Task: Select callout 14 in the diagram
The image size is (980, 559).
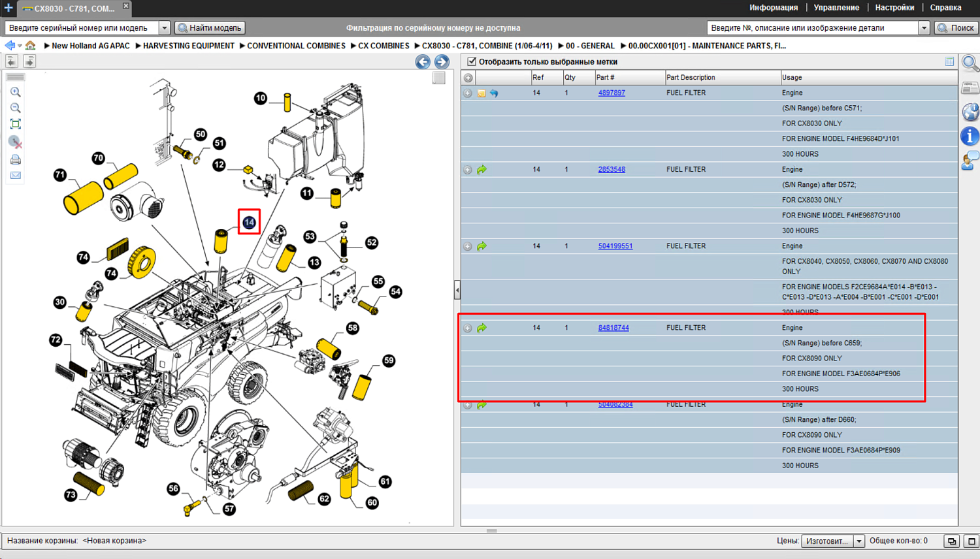Action: pos(249,223)
